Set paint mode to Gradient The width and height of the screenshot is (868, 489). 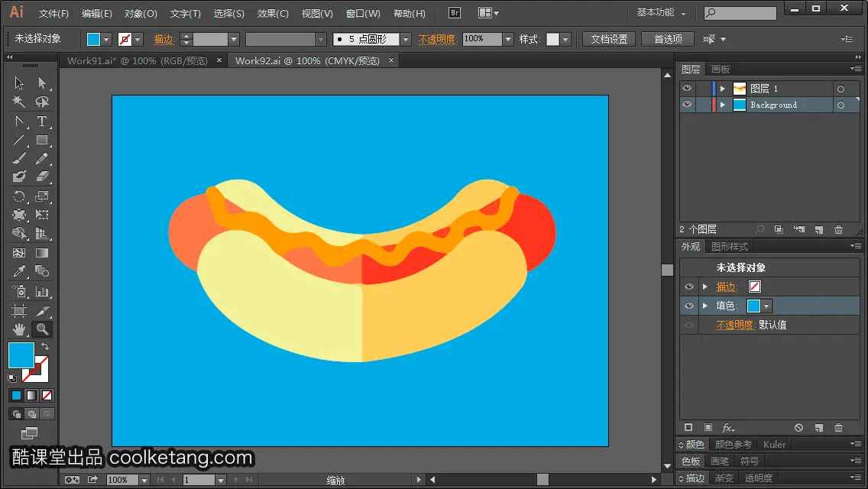[x=31, y=396]
